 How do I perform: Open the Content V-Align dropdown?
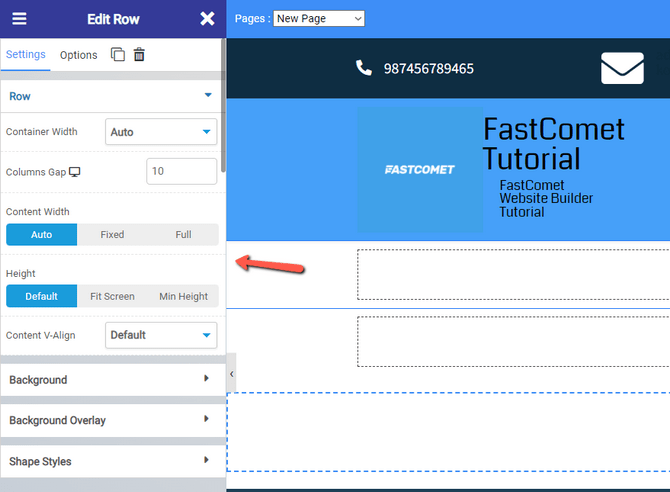tap(161, 335)
